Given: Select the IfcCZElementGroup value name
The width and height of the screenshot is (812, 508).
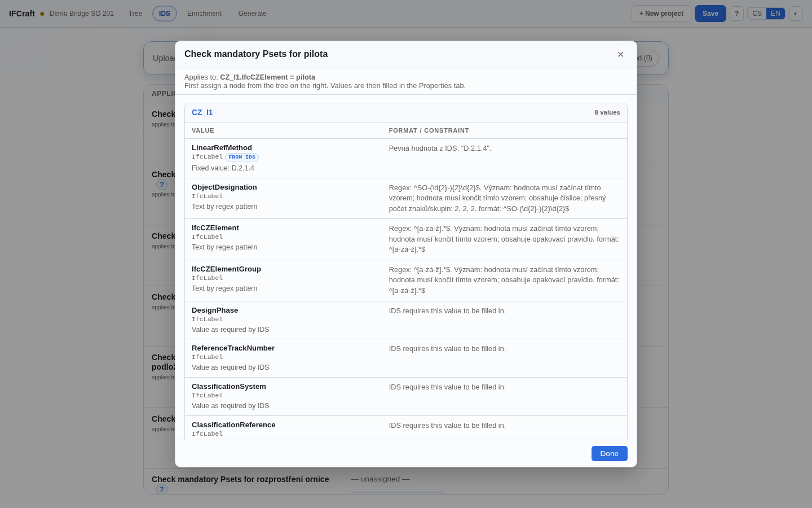Looking at the screenshot, I should click(x=226, y=269).
